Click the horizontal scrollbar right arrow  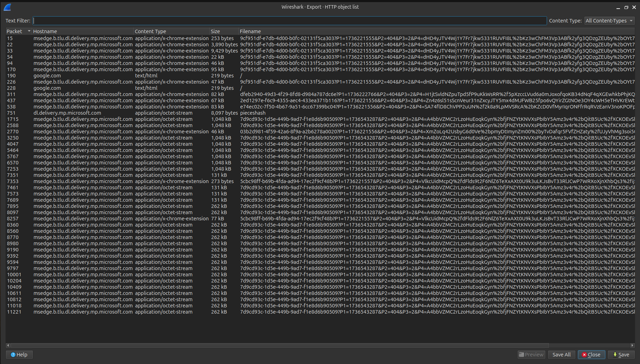click(x=632, y=345)
